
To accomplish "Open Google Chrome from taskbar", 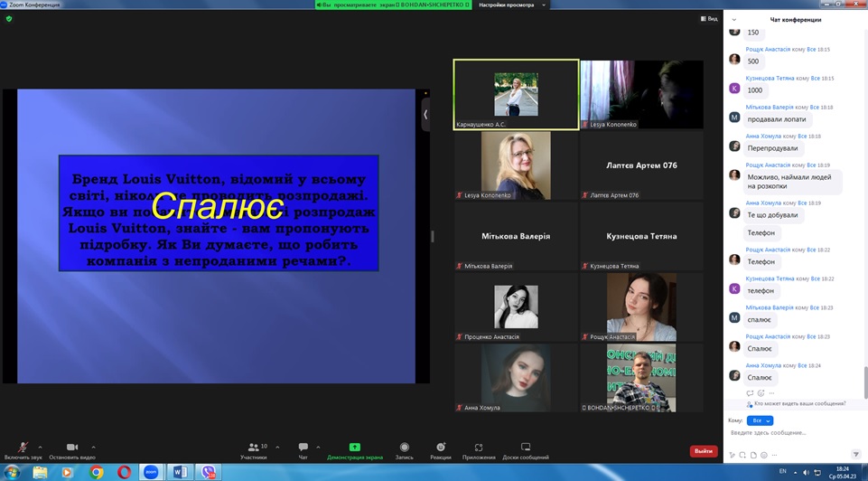I will click(97, 472).
